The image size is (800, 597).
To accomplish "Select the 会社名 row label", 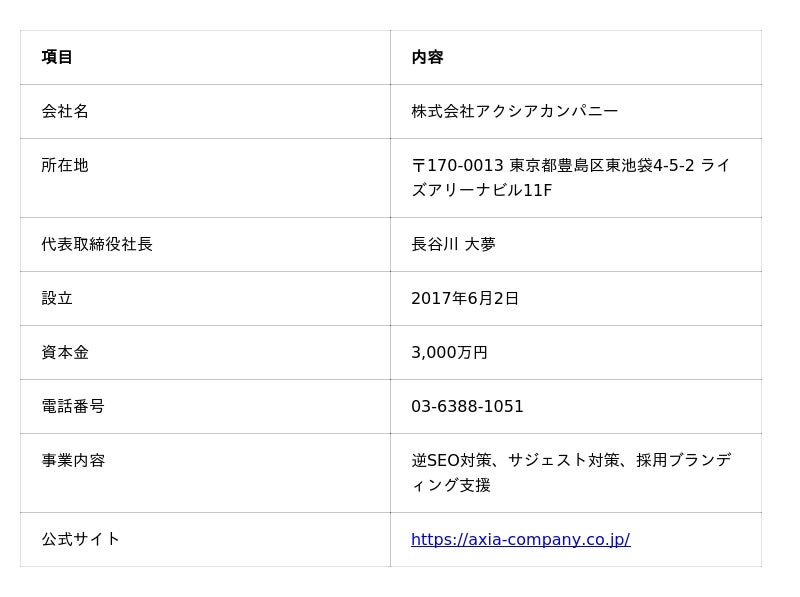I will pos(65,111).
